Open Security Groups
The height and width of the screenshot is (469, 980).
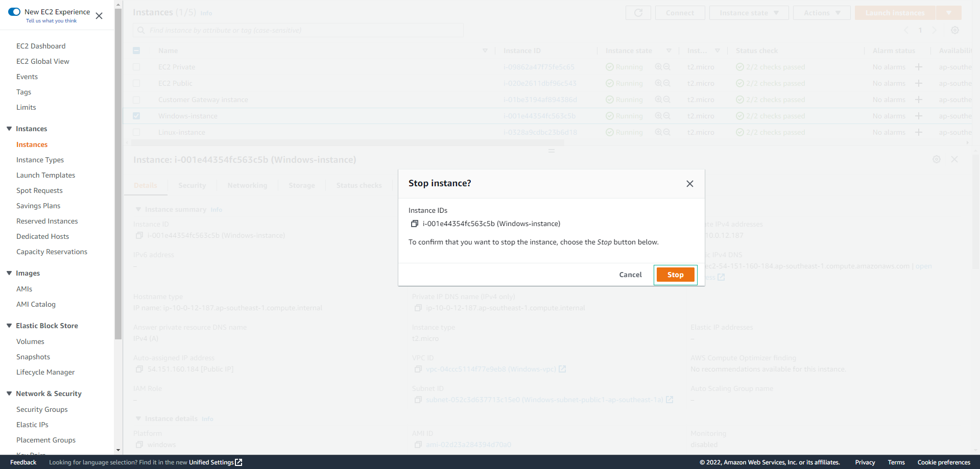pos(42,409)
